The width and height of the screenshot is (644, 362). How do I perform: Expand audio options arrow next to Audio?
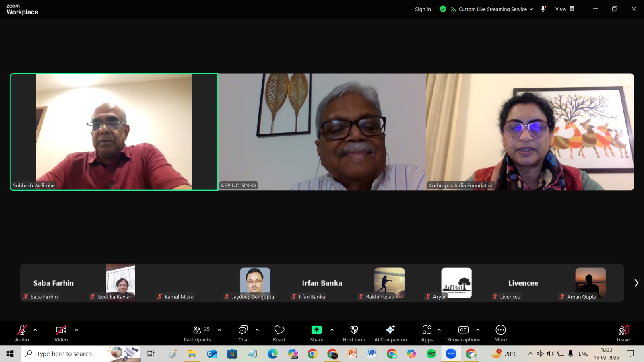[35, 330]
